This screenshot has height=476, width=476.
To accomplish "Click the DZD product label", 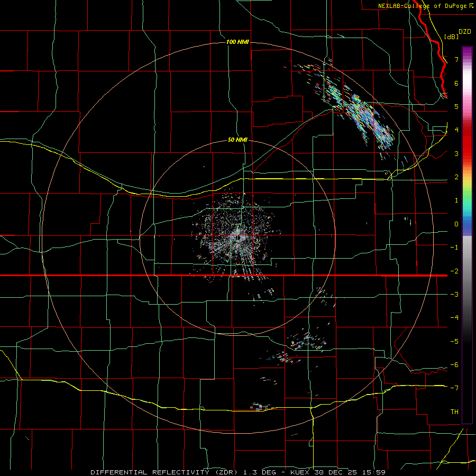I will tap(465, 32).
